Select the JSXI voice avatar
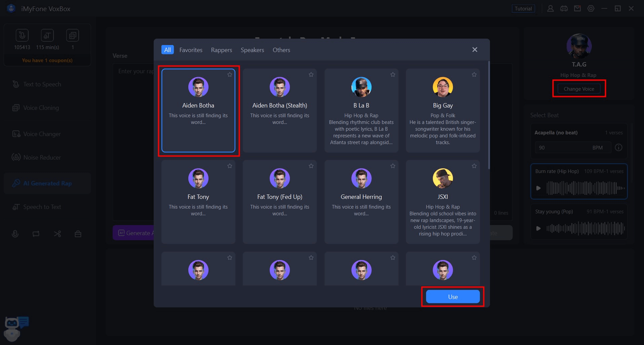This screenshot has height=345, width=644. [443, 178]
